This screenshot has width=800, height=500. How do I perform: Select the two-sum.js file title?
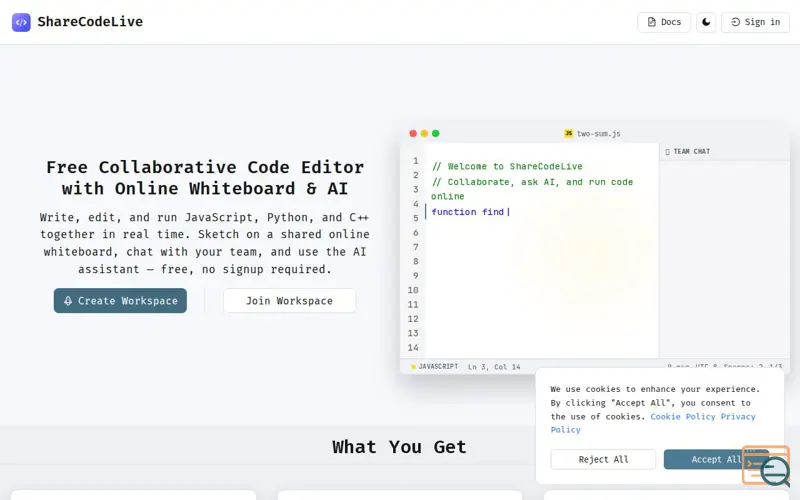pos(598,134)
